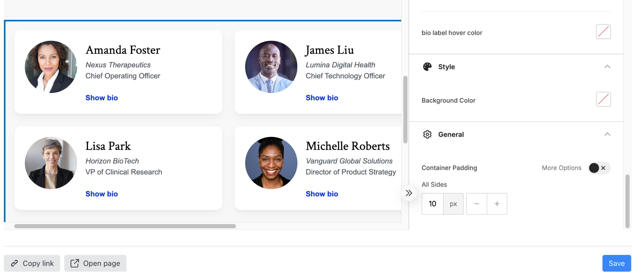Click the General gear icon
Screen dimensions: 644x280
click(427, 135)
